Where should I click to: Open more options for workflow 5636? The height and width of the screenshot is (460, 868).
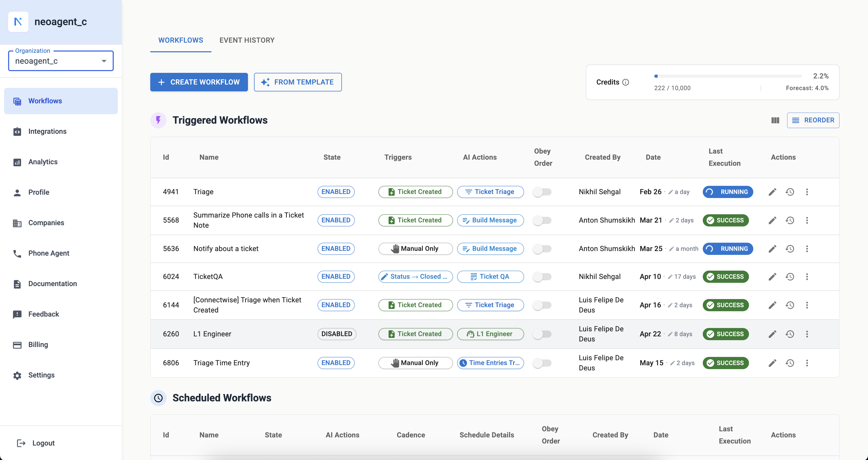(807, 249)
